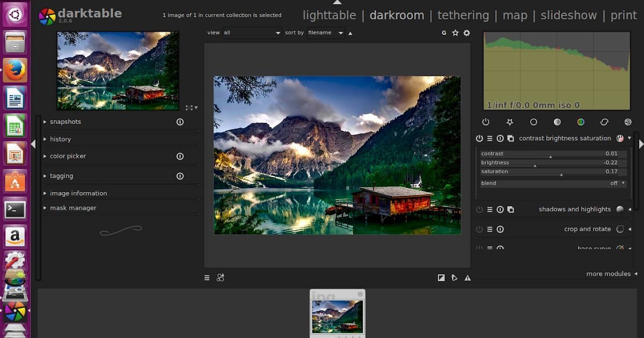Adjust the contrast slider

click(x=553, y=154)
